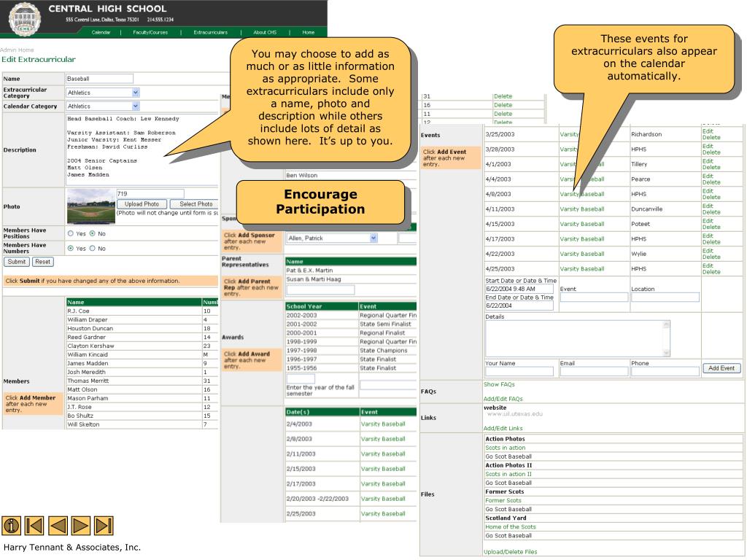
Task: Click the previous slide arrow icon
Action: [57, 526]
